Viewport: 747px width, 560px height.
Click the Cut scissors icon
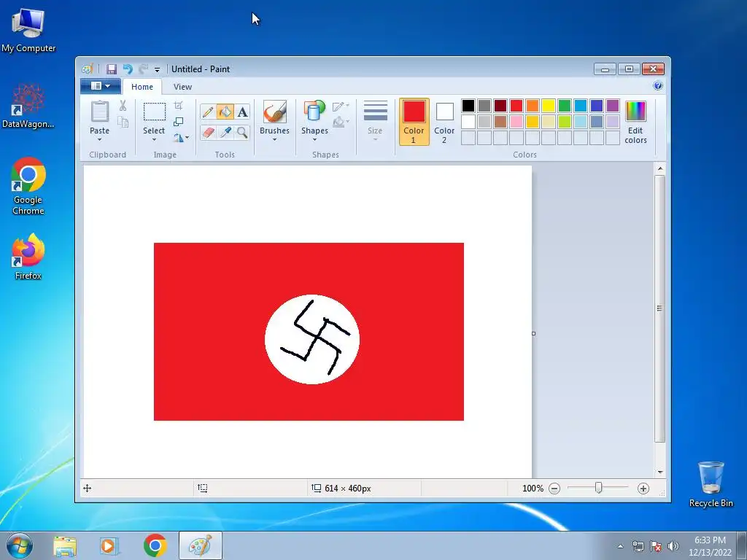point(123,106)
